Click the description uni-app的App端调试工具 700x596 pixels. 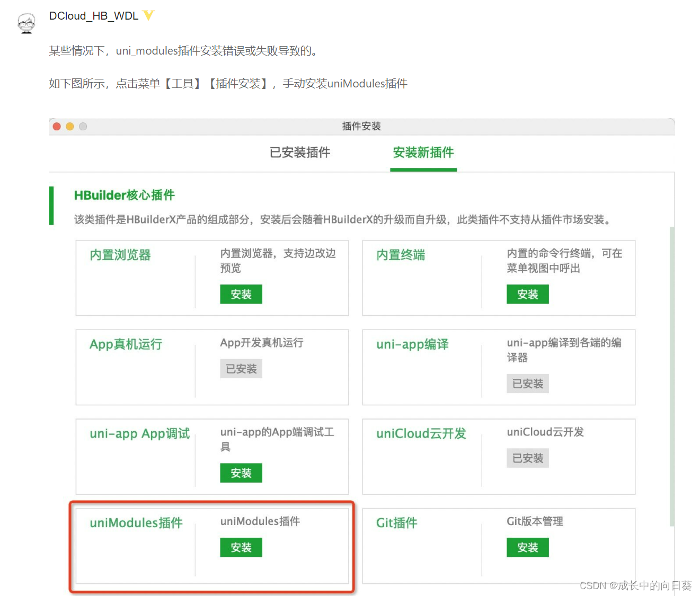point(277,439)
